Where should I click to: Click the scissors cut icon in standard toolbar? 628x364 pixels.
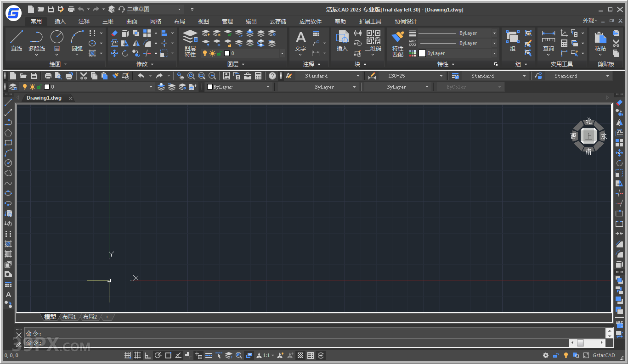83,76
